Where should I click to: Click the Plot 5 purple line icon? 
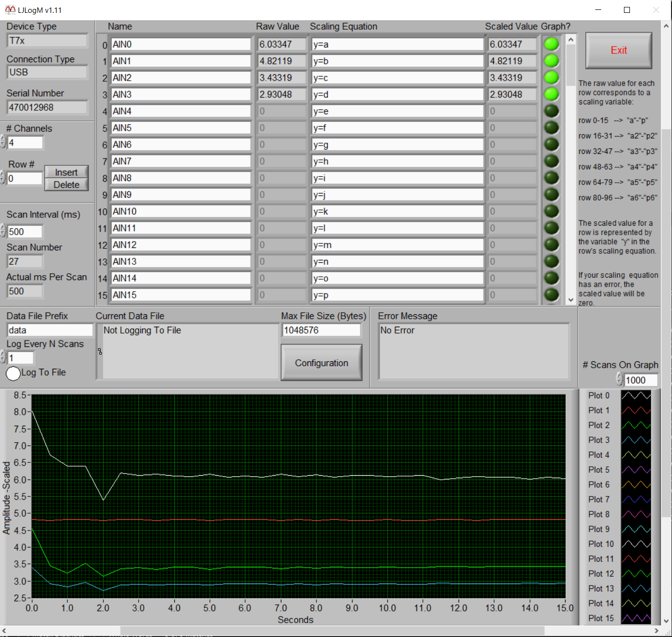[636, 470]
